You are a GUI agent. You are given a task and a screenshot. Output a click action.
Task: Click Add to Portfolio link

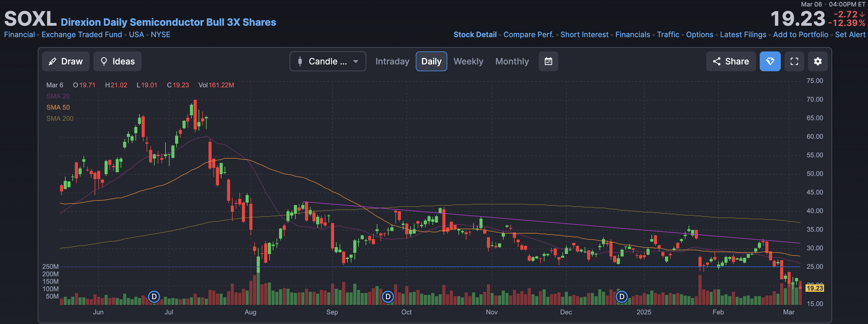click(x=800, y=35)
